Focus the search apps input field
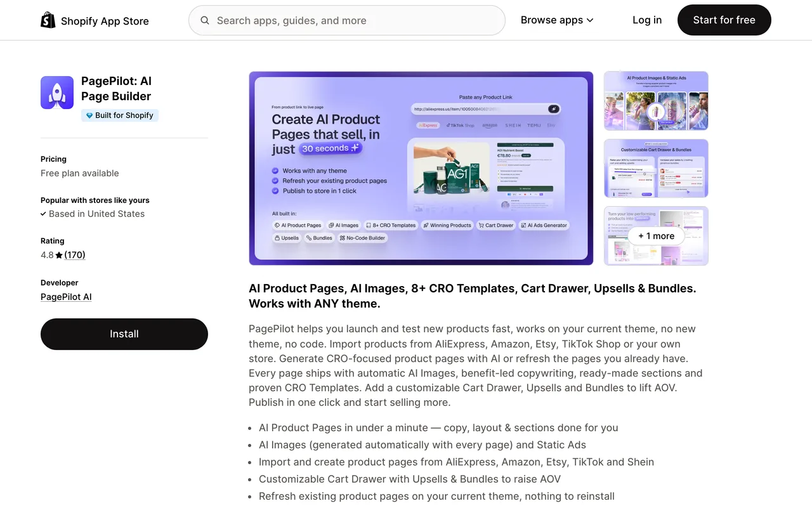812x520 pixels. (x=347, y=20)
